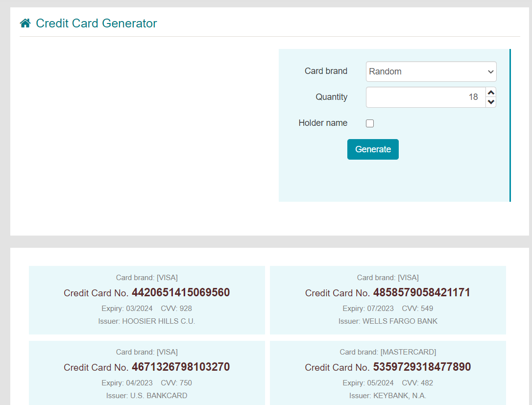Open the Credit Card Generator title link

(x=97, y=24)
